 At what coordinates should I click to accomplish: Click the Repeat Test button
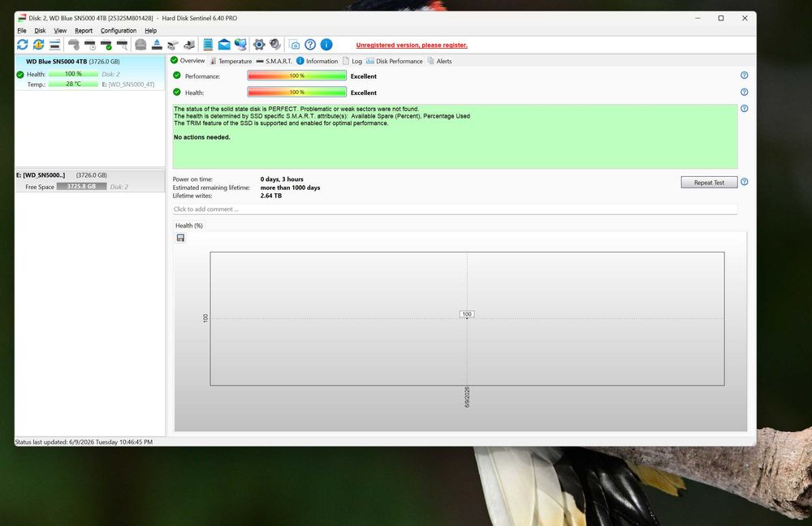(709, 183)
